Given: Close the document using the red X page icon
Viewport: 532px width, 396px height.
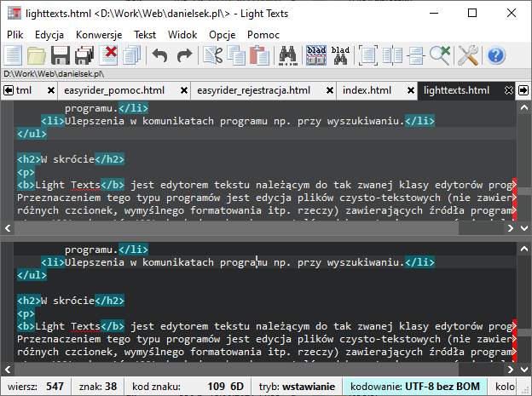Looking at the screenshot, I should tap(108, 55).
